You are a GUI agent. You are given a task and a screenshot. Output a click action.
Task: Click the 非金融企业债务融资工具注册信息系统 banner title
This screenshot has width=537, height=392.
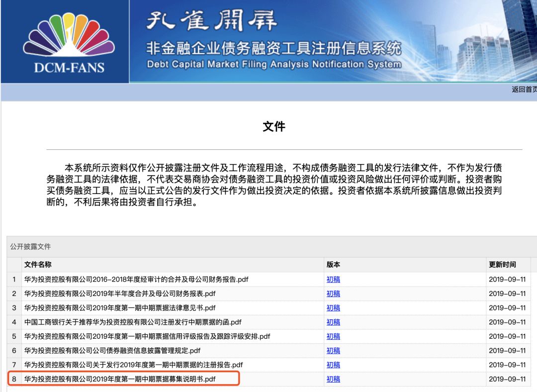click(274, 48)
